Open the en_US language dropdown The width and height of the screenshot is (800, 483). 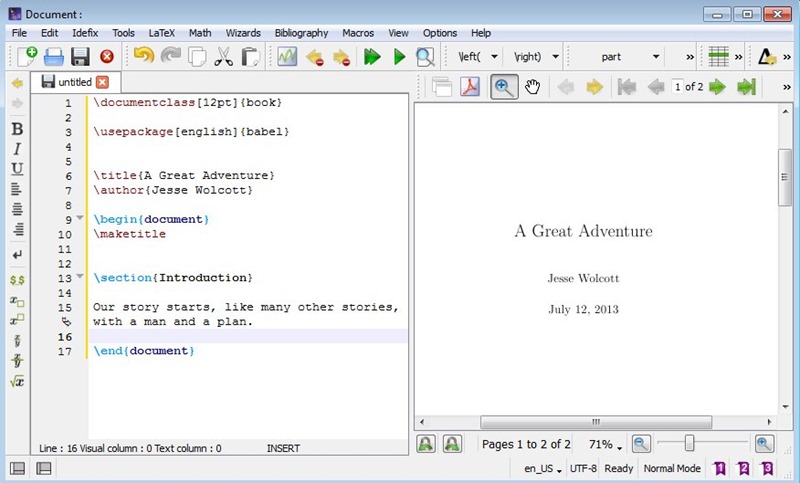point(543,469)
